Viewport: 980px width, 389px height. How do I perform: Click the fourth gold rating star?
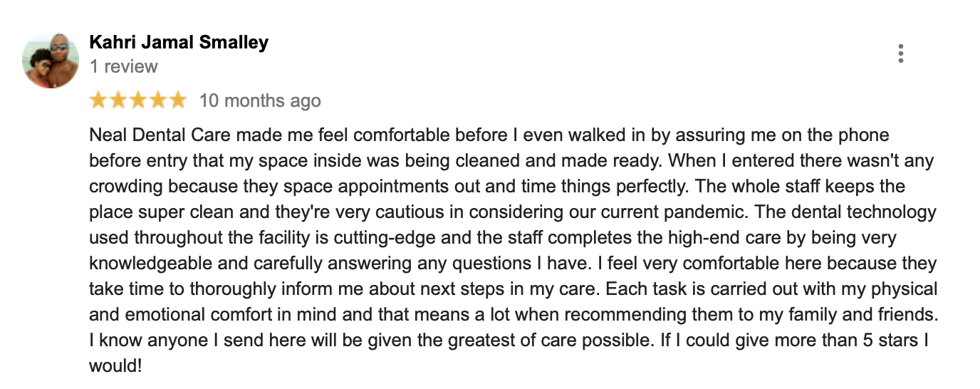point(157,100)
